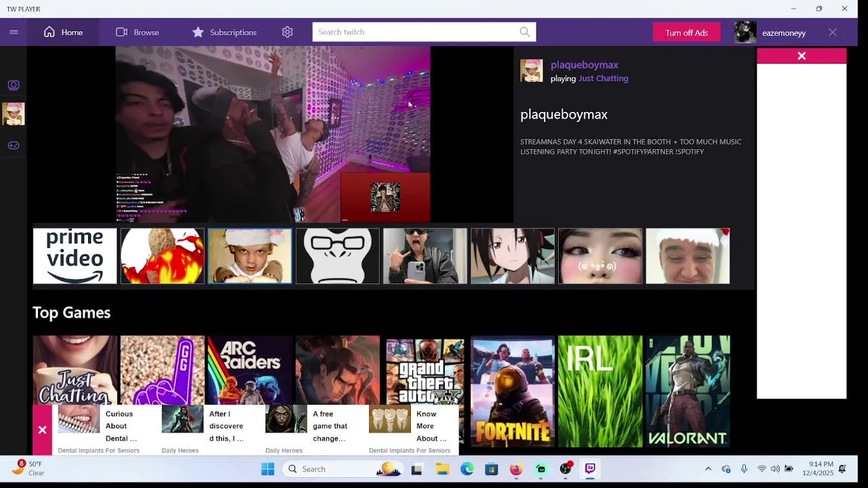Open the clock showing 9:14 PM
The width and height of the screenshot is (868, 488).
817,469
